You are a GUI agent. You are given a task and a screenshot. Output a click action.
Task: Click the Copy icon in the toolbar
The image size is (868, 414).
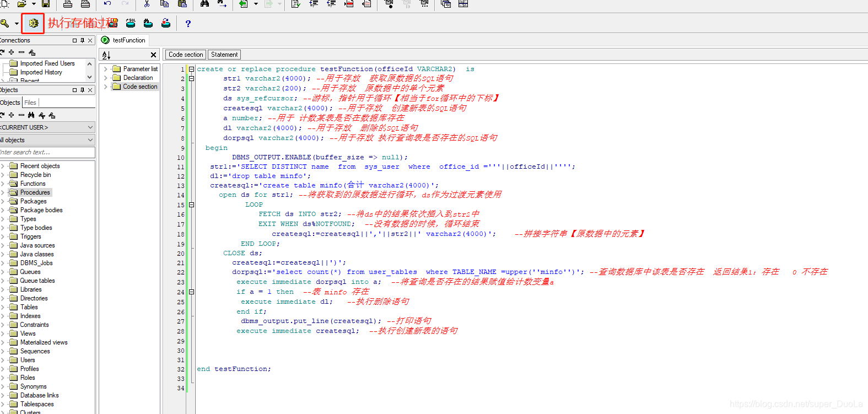click(164, 4)
